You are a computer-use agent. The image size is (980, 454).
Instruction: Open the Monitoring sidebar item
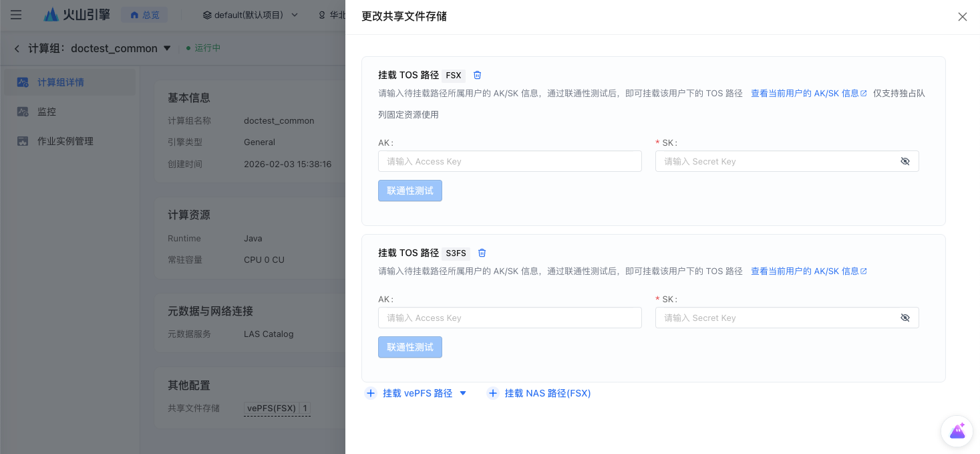click(x=47, y=112)
